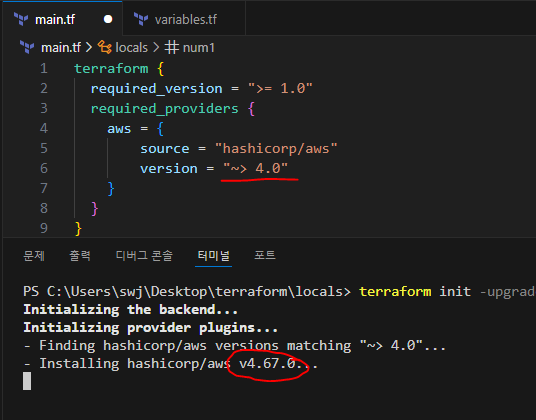The image size is (536, 420).
Task: Click the Terraform icon on main.tf tab
Action: 21,19
